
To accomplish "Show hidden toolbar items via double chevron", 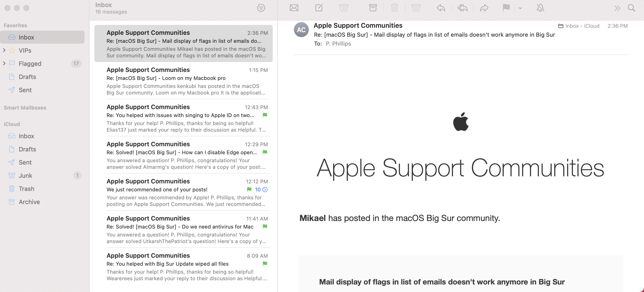I will tap(617, 8).
